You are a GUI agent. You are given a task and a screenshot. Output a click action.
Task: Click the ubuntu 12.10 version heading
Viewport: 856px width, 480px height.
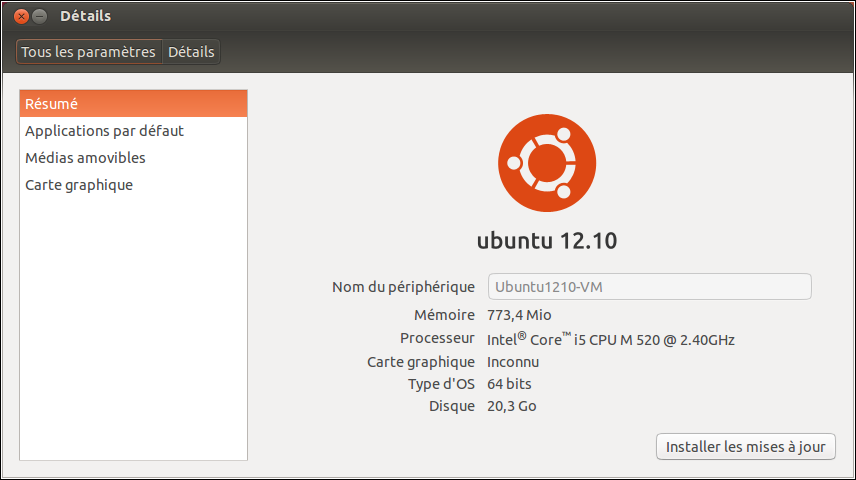pos(547,241)
